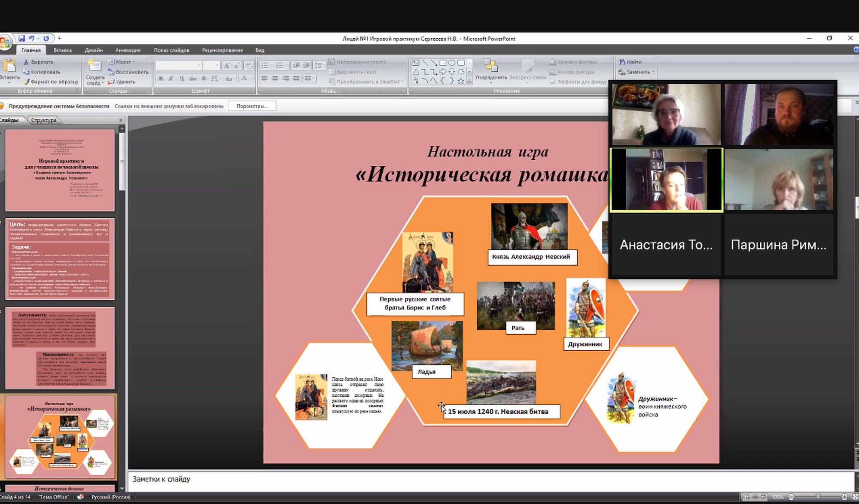This screenshot has height=504, width=859.
Task: Click the Undo arrow icon
Action: point(31,38)
